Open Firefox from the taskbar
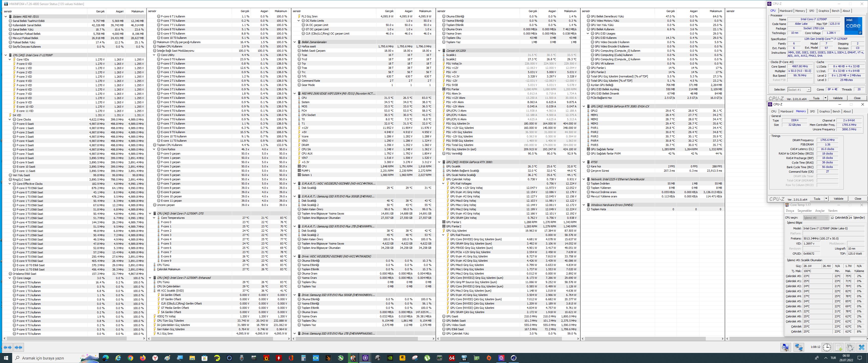The width and height of the screenshot is (868, 363). coord(143,358)
